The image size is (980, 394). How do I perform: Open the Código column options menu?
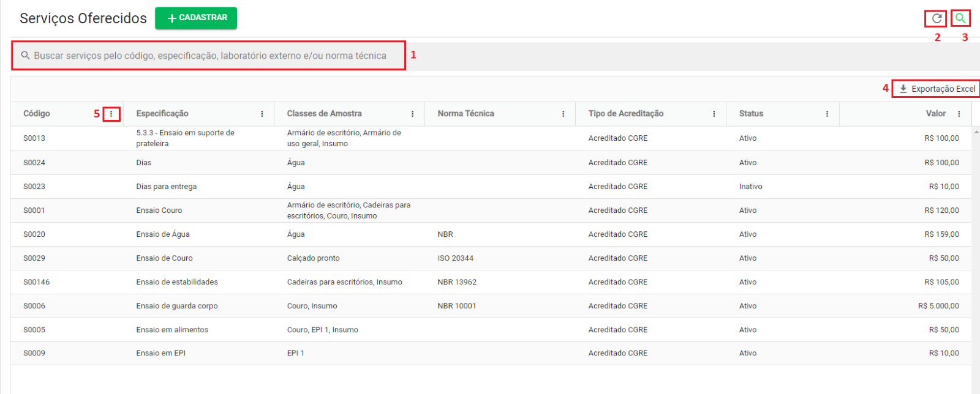(111, 114)
